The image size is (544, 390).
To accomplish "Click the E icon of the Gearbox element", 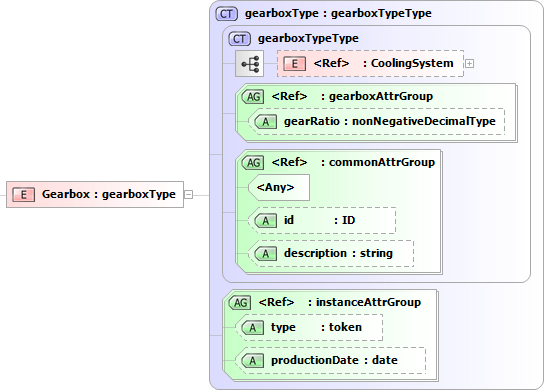I will click(x=24, y=194).
